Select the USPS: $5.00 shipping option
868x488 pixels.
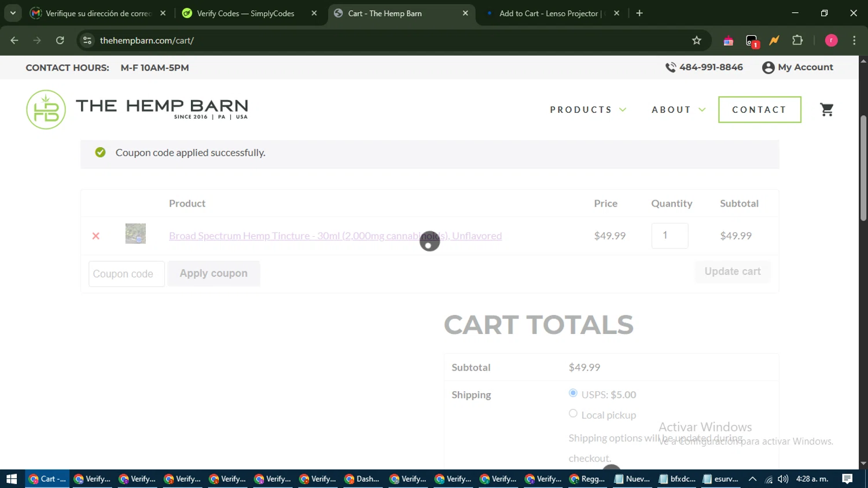pyautogui.click(x=573, y=393)
